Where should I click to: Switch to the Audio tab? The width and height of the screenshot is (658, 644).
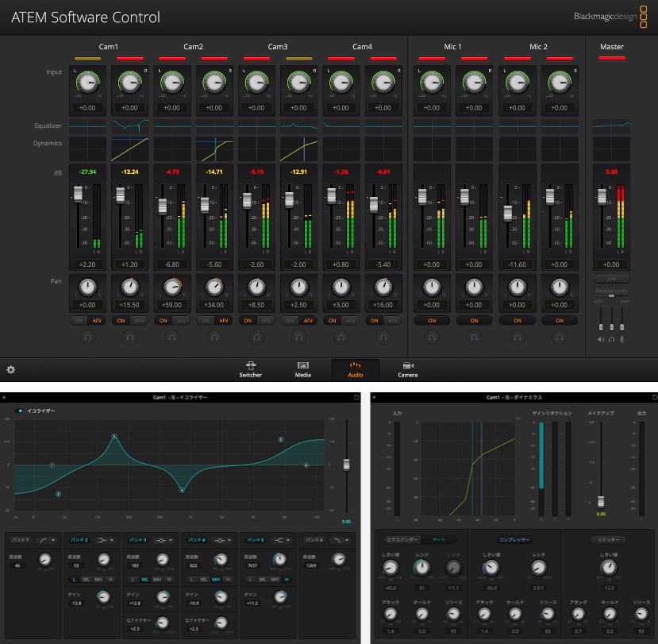tap(356, 369)
